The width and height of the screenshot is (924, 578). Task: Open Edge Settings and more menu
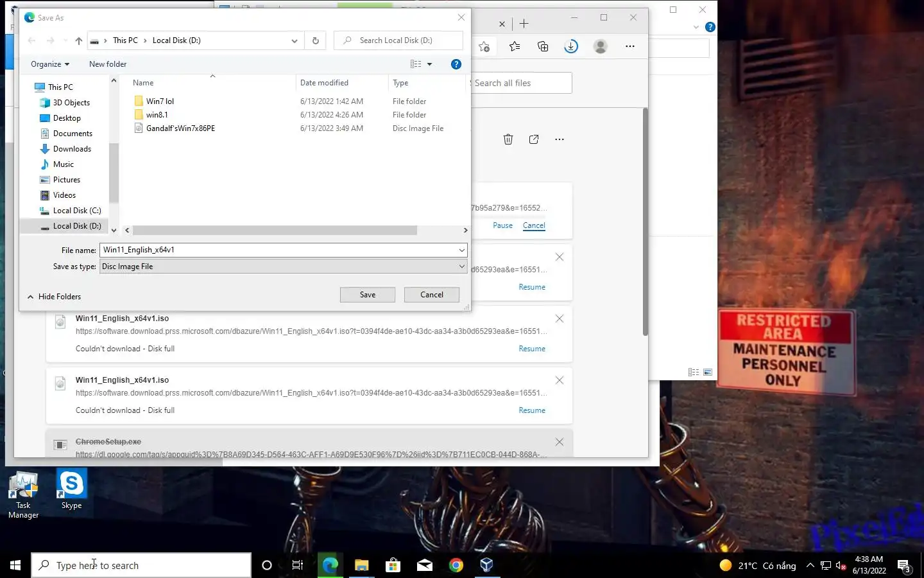[x=630, y=46]
